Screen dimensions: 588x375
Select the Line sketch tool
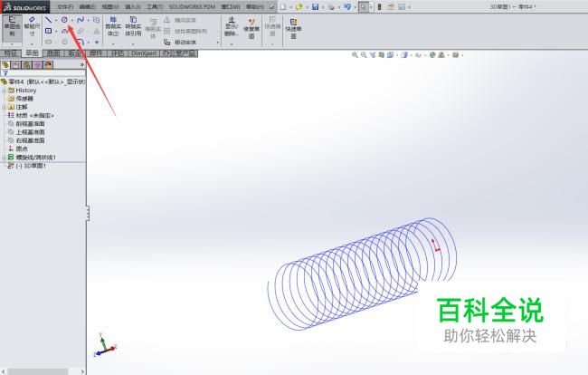pos(48,20)
